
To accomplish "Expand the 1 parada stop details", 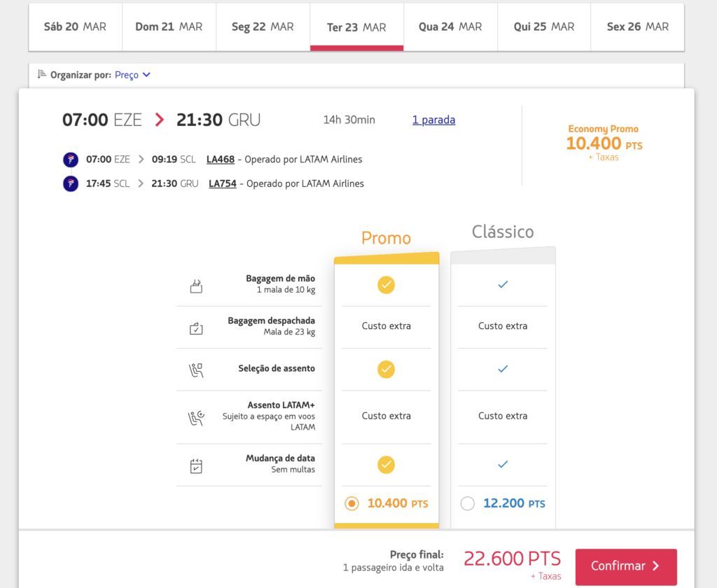I will pos(433,120).
